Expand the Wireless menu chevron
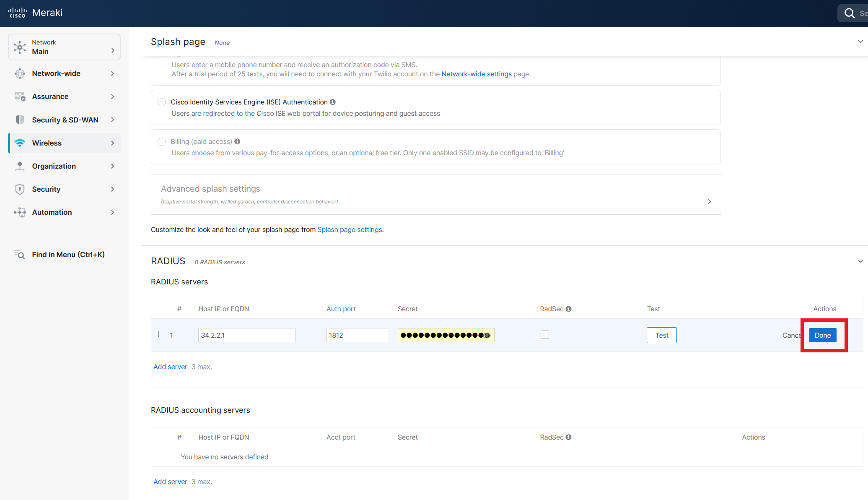 tap(112, 143)
